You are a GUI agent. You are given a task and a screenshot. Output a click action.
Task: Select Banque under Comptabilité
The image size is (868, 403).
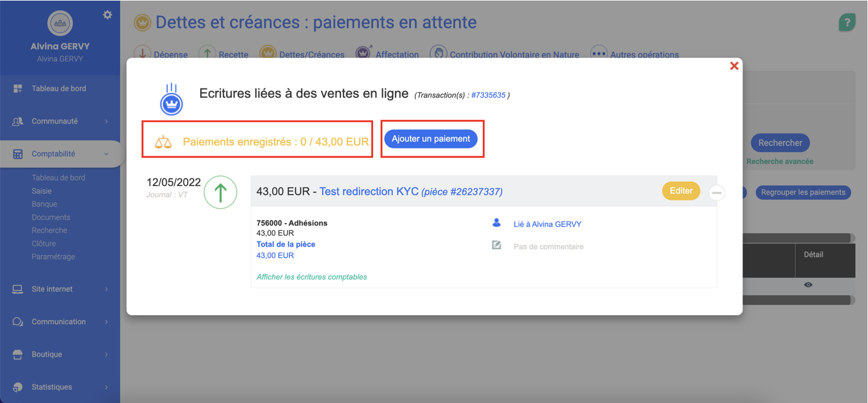(x=44, y=204)
